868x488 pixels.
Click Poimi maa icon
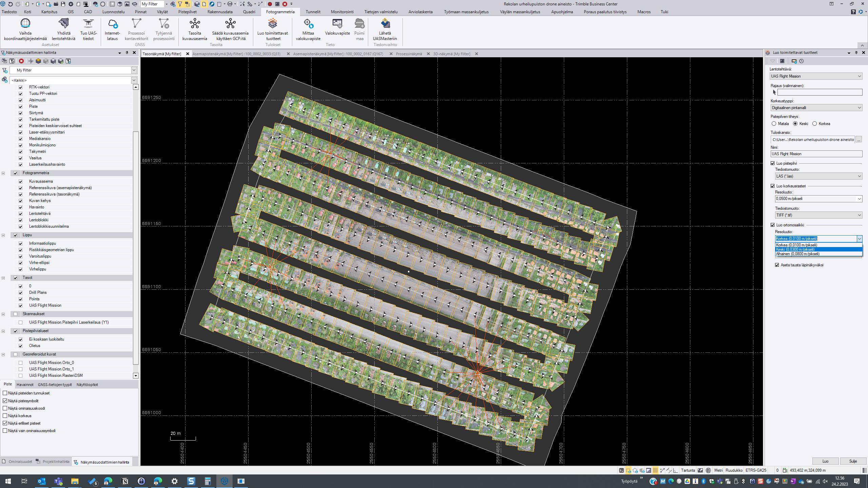pyautogui.click(x=359, y=23)
